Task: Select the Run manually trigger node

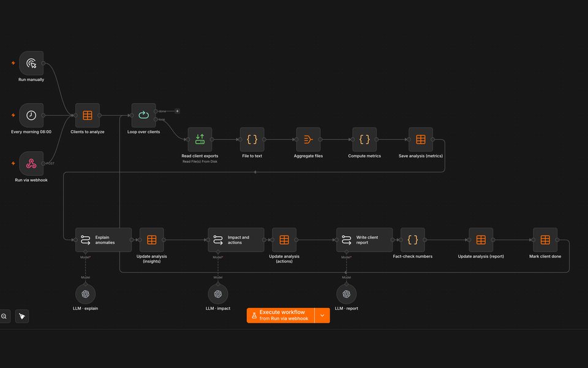Action: [31, 63]
